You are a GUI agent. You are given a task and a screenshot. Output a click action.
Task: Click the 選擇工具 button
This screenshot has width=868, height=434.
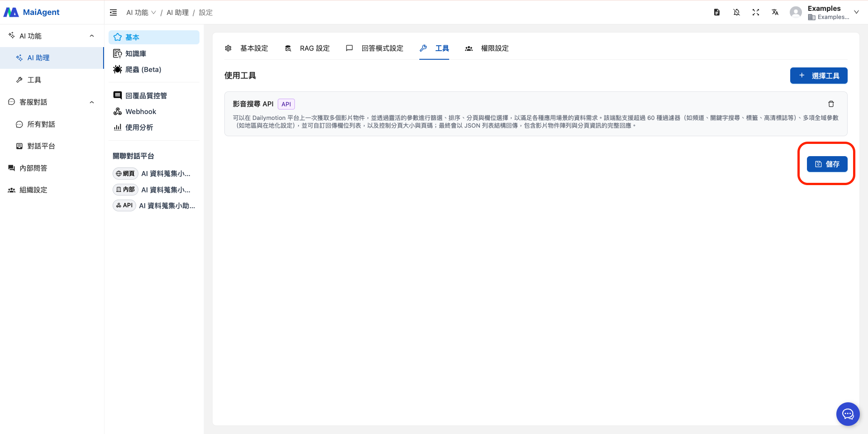818,76
